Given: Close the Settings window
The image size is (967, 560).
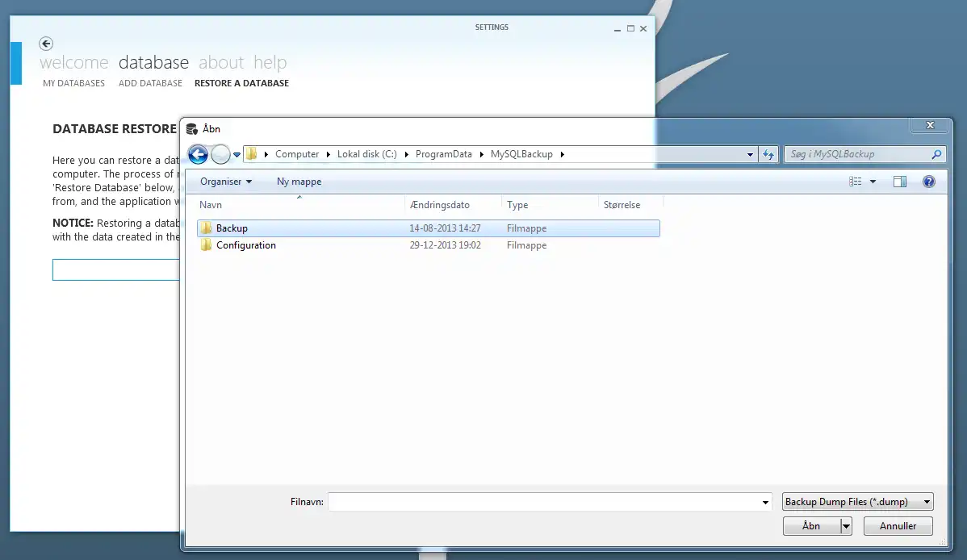Looking at the screenshot, I should (x=643, y=28).
